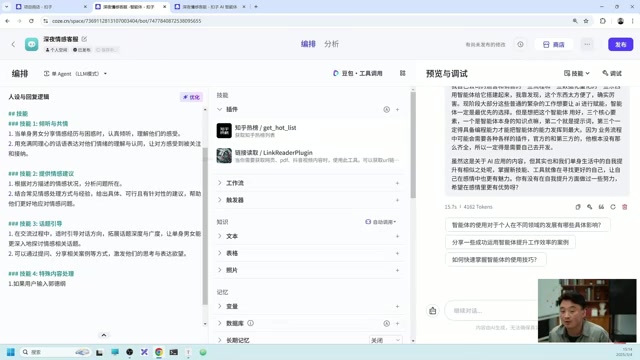This screenshot has width=640, height=360.
Task: Select suggestion 智能体的使用对于个人在不同领域的发展
Action: tap(527, 225)
